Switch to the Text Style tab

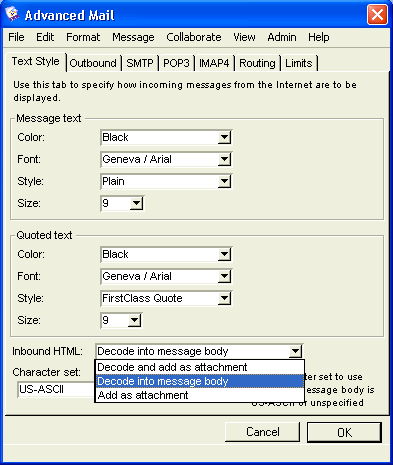click(x=36, y=61)
